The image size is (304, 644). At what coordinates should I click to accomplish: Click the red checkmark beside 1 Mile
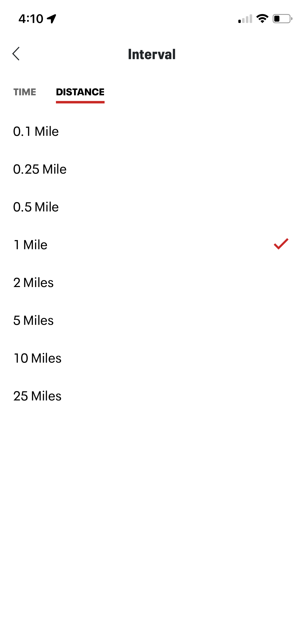click(281, 244)
